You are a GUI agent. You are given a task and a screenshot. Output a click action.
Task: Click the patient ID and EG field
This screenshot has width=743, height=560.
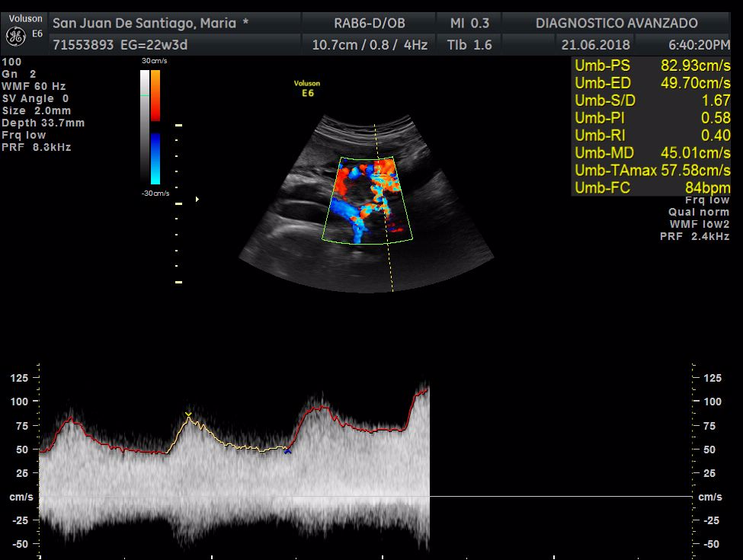point(120,45)
